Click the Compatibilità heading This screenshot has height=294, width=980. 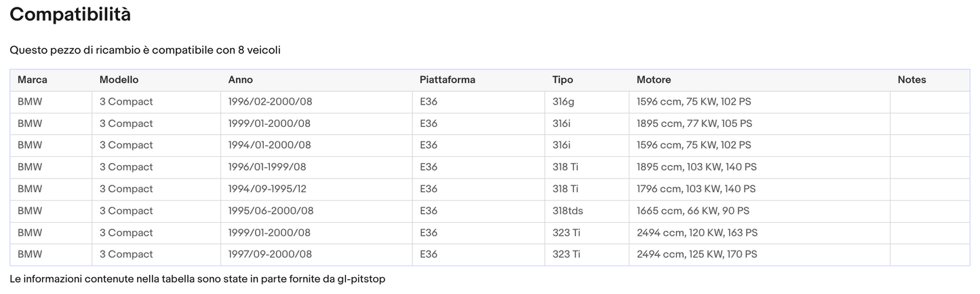[71, 14]
